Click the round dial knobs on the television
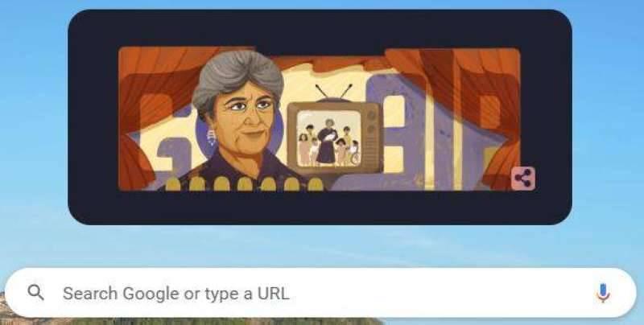 pyautogui.click(x=371, y=122)
